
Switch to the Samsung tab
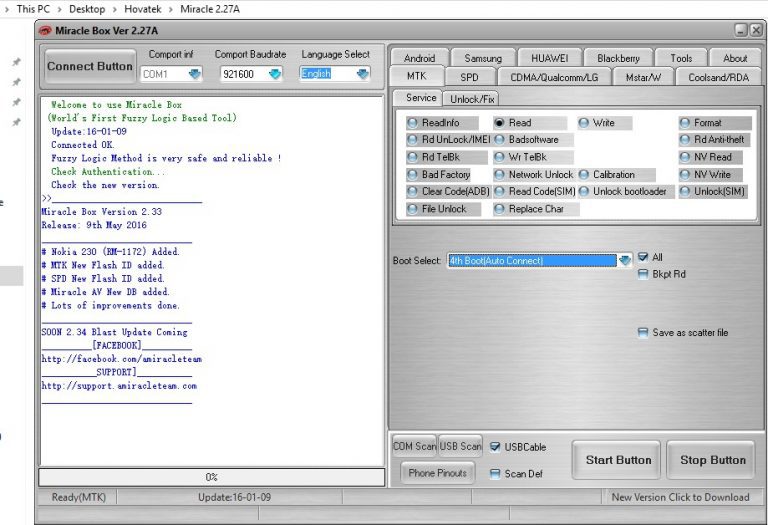click(x=483, y=58)
